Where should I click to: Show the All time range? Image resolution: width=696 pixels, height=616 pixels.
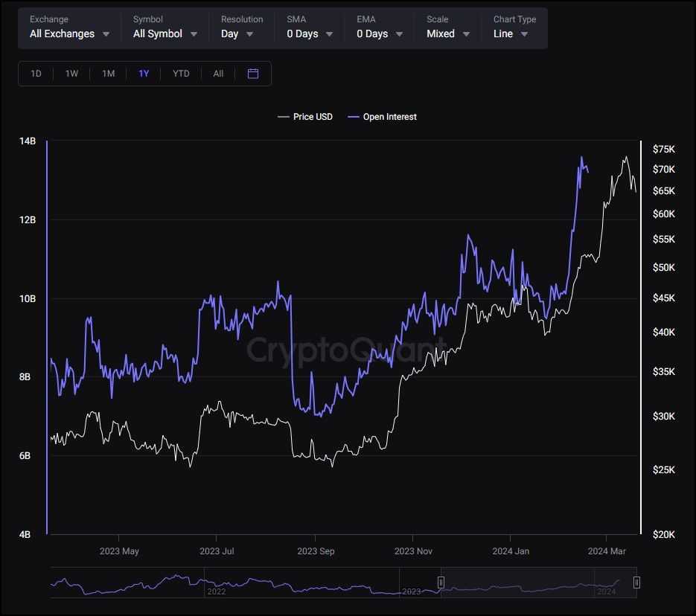tap(218, 74)
